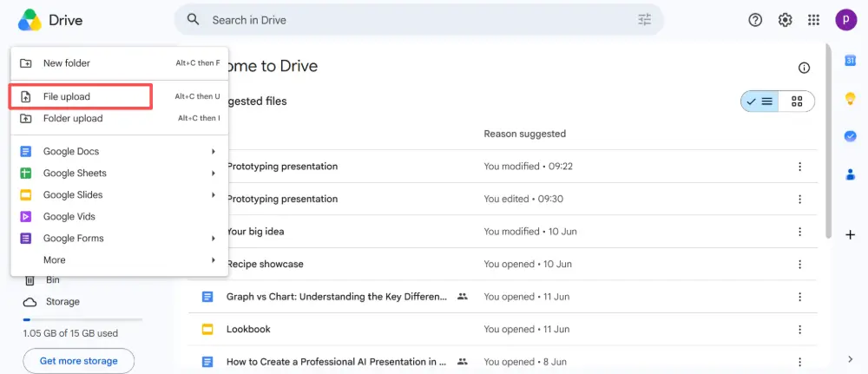Open Google Keep side panel icon
The width and height of the screenshot is (868, 374).
pyautogui.click(x=851, y=98)
